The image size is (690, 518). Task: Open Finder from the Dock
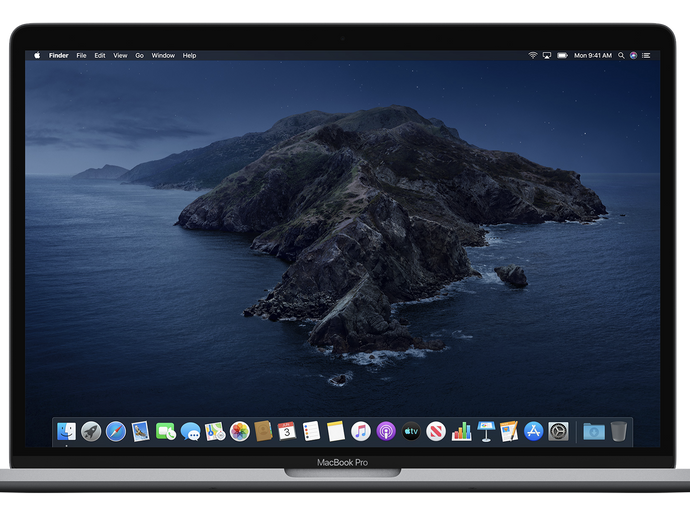pyautogui.click(x=66, y=431)
